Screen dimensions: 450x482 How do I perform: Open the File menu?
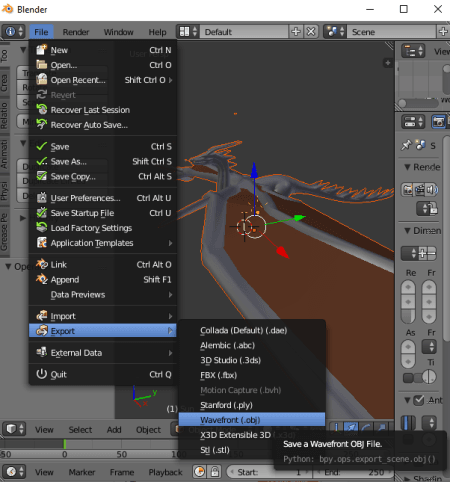point(41,32)
